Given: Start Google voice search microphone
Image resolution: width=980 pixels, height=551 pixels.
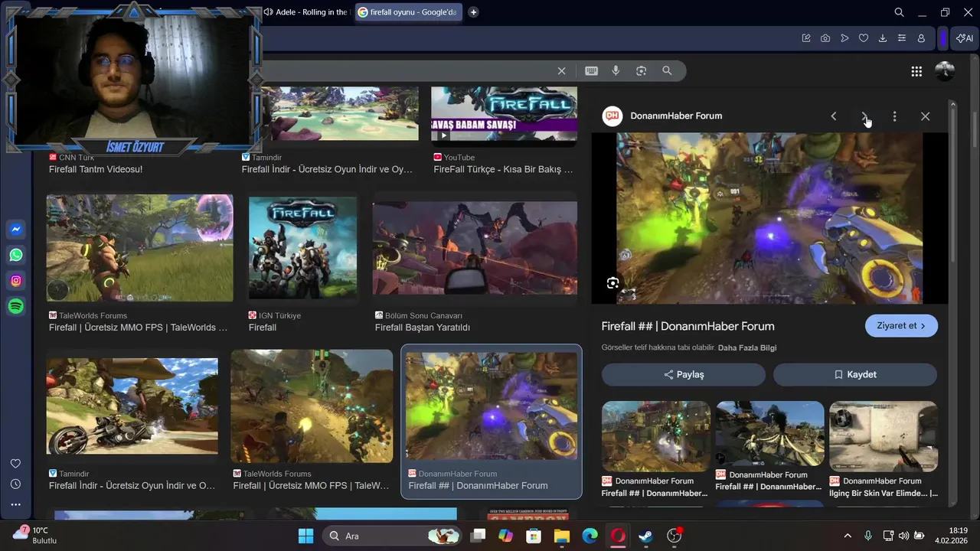Looking at the screenshot, I should coord(616,70).
